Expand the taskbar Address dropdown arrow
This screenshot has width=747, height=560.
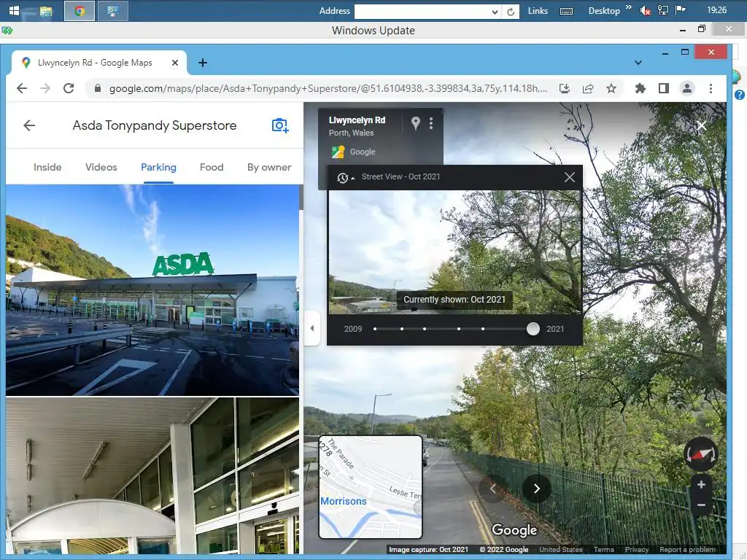pyautogui.click(x=495, y=12)
